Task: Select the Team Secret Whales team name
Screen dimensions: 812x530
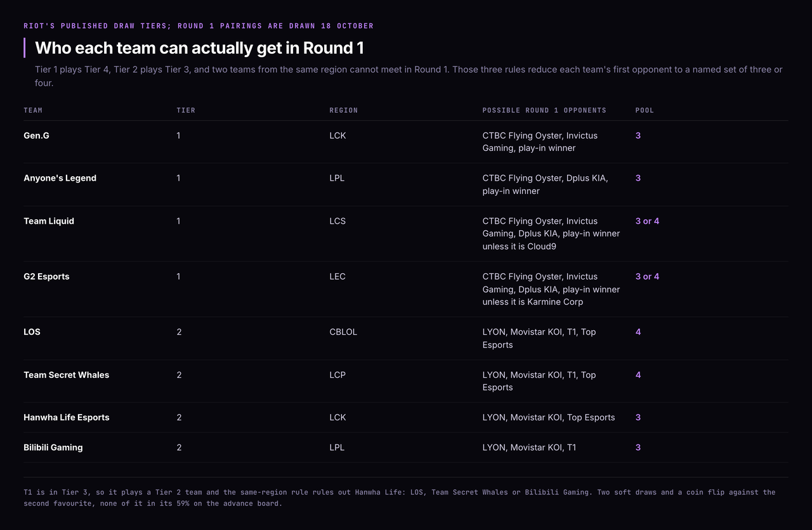Action: 67,375
